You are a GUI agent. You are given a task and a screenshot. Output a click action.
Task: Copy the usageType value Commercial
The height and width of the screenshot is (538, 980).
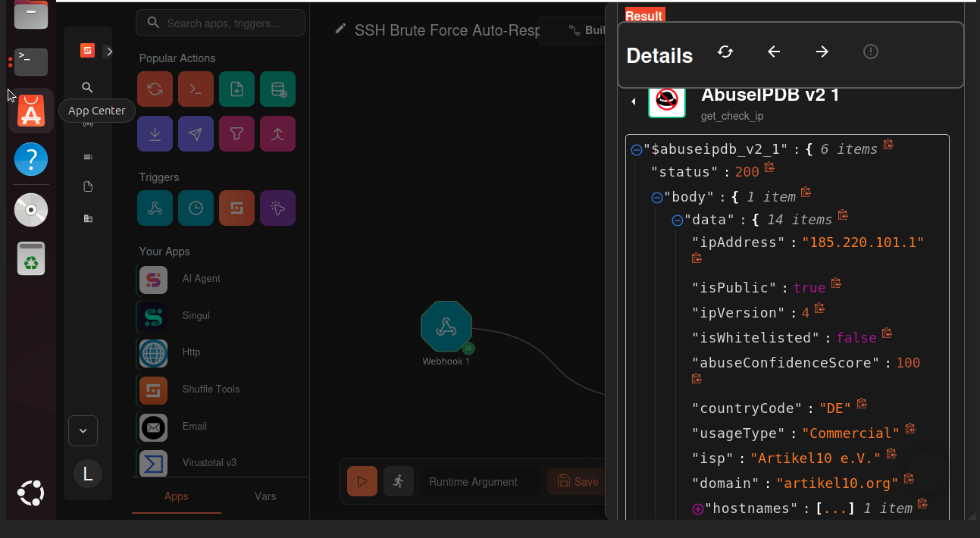click(x=910, y=429)
